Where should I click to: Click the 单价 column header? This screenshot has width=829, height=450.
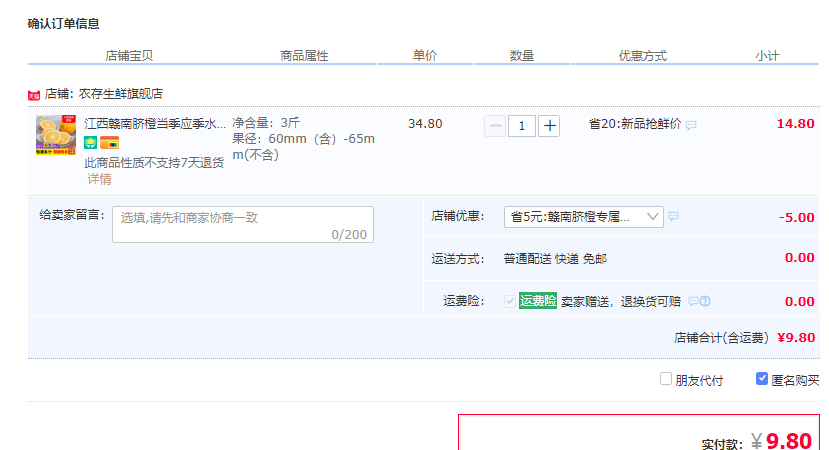[x=425, y=56]
